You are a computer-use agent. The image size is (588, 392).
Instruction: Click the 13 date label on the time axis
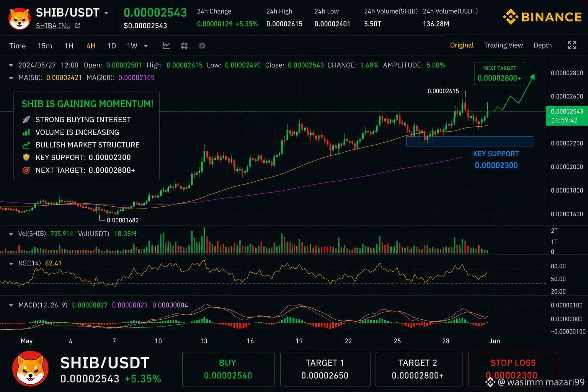click(204, 341)
